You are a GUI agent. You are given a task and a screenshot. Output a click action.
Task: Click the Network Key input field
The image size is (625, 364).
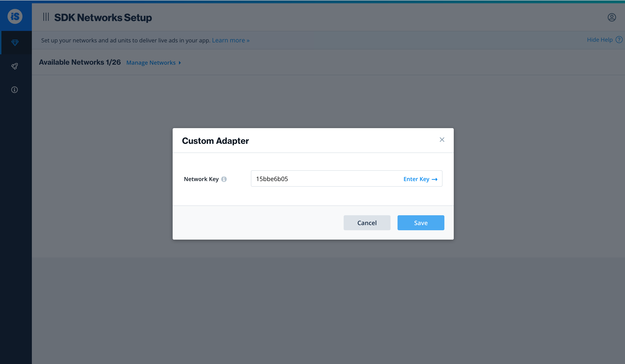pos(346,178)
